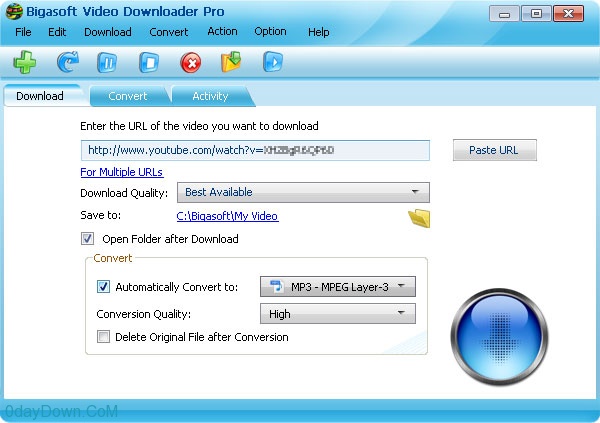Pause download with the pause toolbar icon

pos(107,62)
